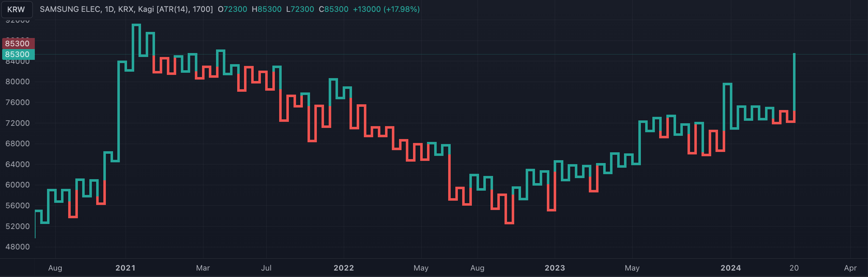Click the 2022 time axis label
Screen dimensions: 868x277
coord(344,268)
